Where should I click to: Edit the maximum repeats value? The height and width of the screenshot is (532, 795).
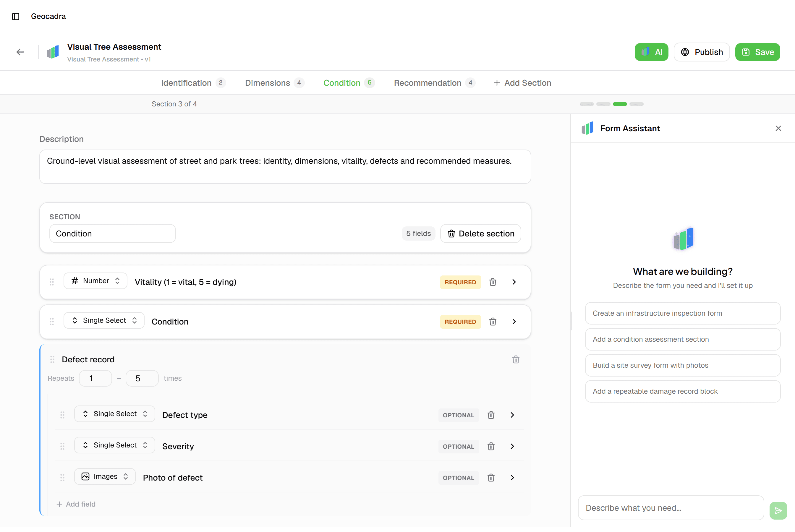tap(142, 378)
